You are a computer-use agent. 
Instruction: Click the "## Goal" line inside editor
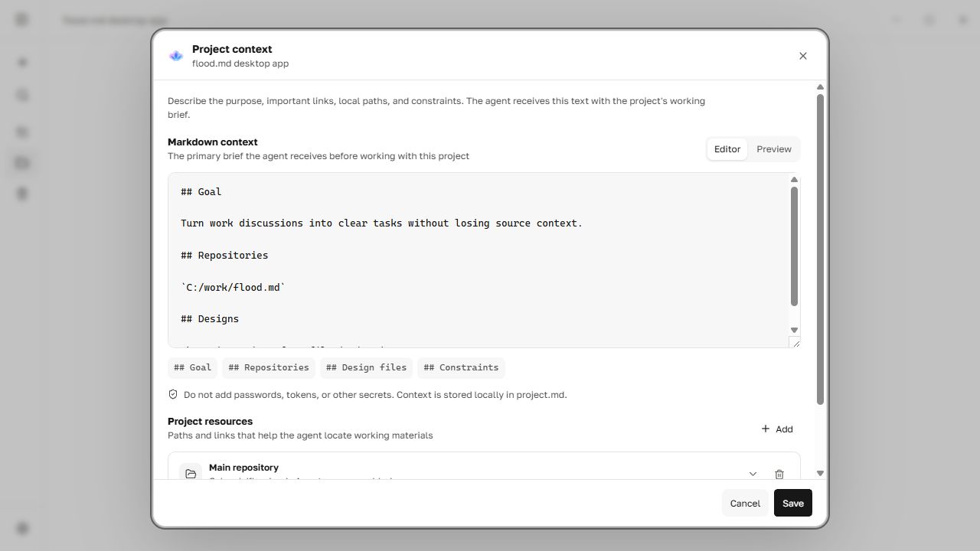201,192
